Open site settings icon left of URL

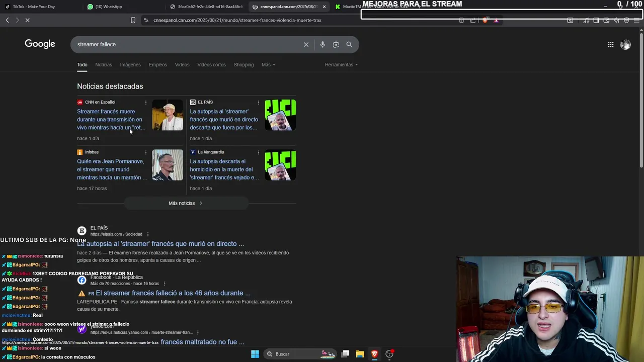coord(146,20)
